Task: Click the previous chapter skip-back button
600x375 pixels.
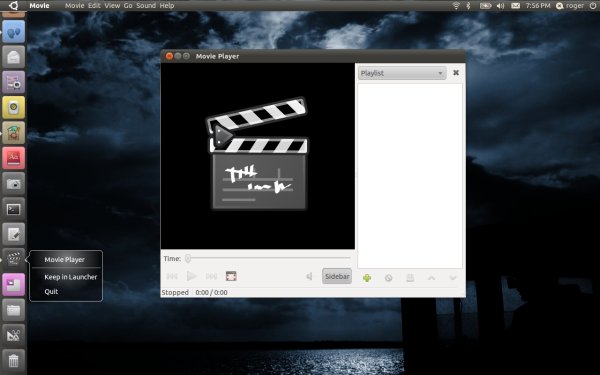Action: coord(172,276)
